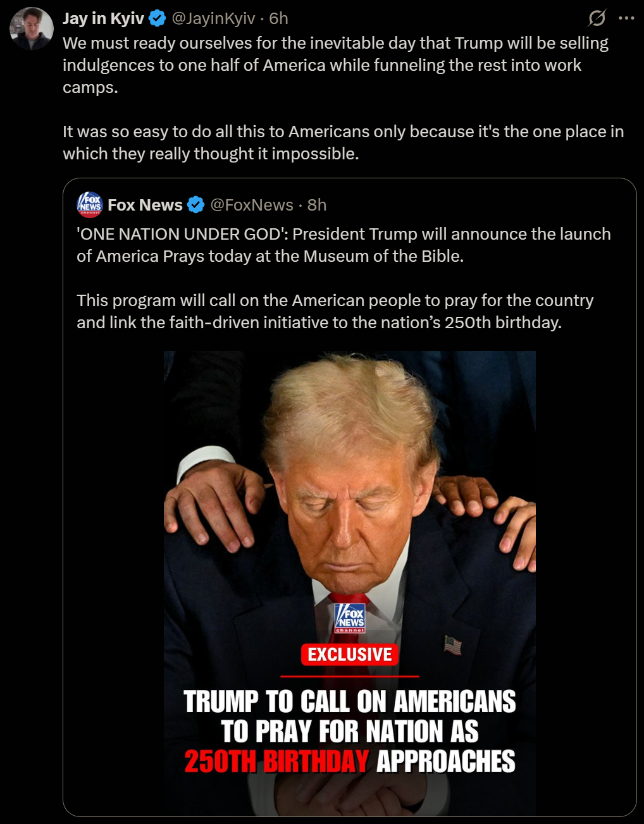Screen dimensions: 644x824
Task: Click the tweet text about selling indulgences
Action: 335,65
